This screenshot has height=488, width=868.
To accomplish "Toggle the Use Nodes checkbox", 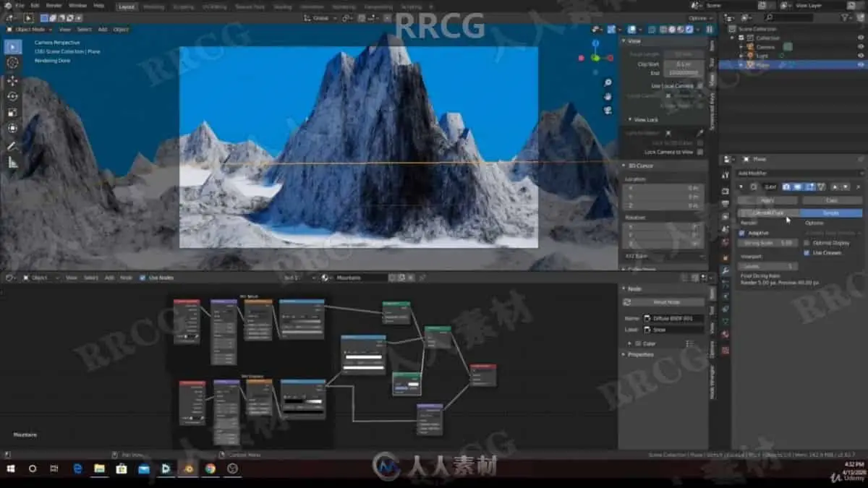I will point(142,278).
